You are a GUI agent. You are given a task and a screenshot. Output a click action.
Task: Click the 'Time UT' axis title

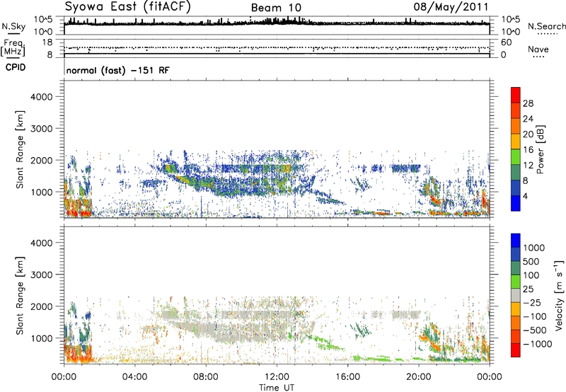click(277, 388)
